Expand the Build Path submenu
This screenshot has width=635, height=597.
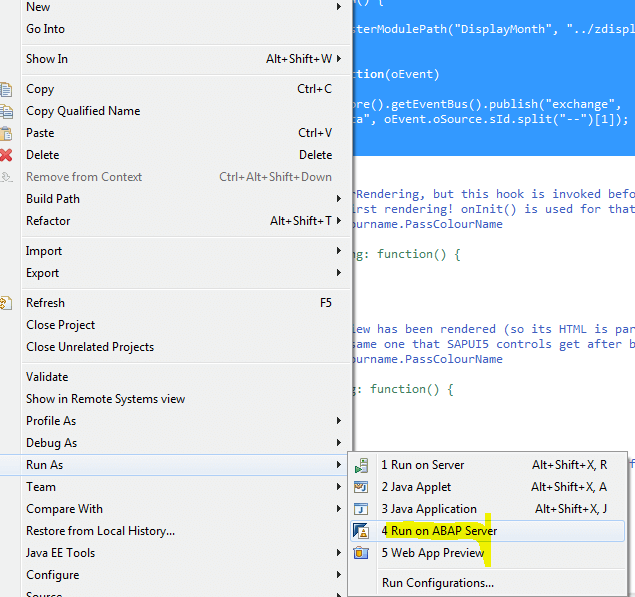pyautogui.click(x=340, y=199)
